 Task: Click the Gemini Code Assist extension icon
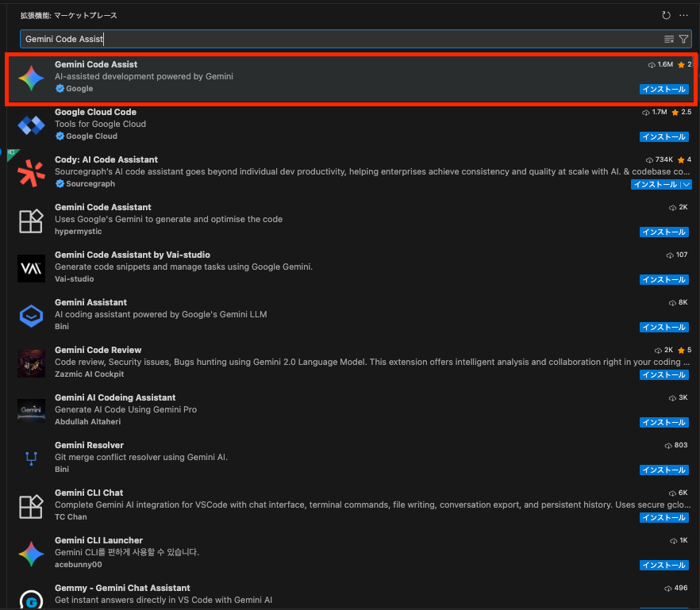pyautogui.click(x=31, y=78)
